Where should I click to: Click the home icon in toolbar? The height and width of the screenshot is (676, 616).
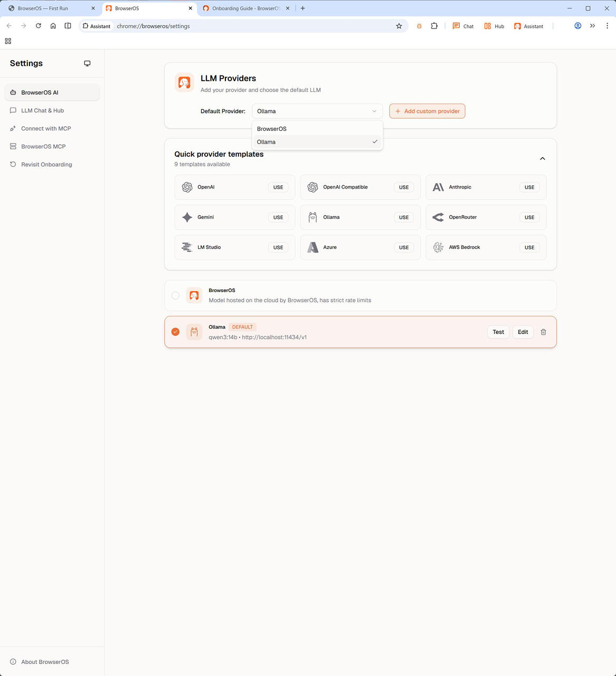pos(53,26)
